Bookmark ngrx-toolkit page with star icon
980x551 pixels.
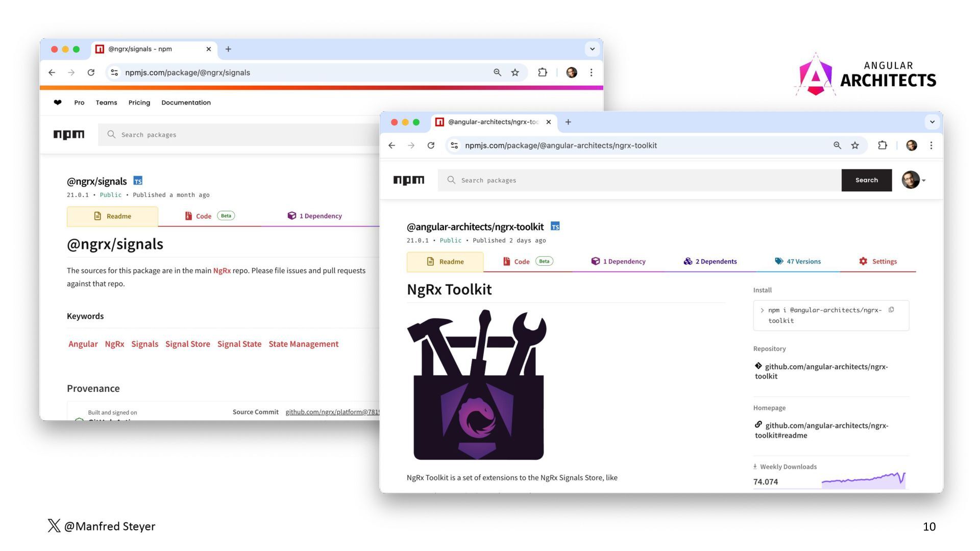click(x=855, y=145)
